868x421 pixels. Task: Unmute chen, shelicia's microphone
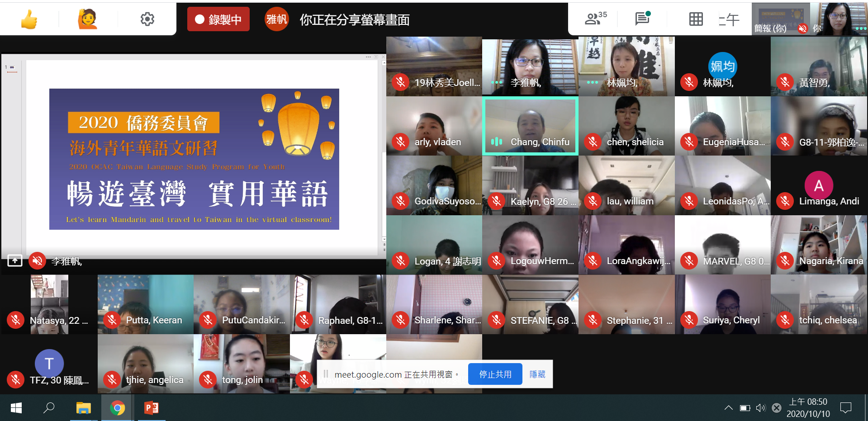coord(593,142)
